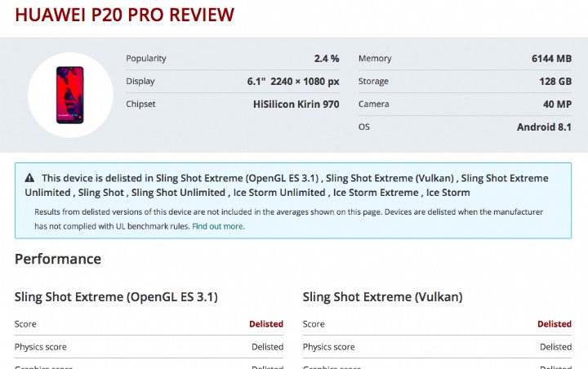Image resolution: width=588 pixels, height=369 pixels.
Task: Select the Sling Shot Extreme (Vulkan) heading
Action: 382,297
